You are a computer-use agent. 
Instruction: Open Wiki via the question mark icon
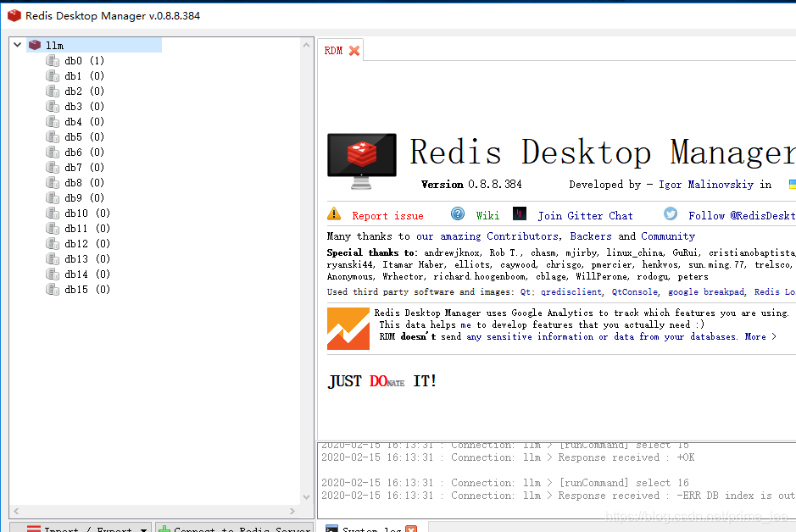coord(457,214)
